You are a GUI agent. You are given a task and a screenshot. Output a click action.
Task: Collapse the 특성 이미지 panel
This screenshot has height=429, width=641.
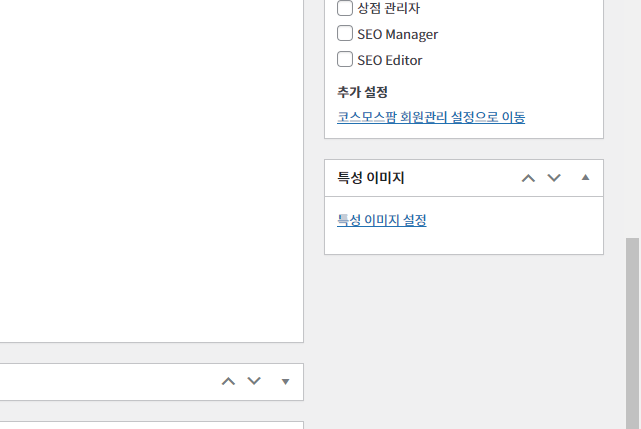click(x=585, y=177)
